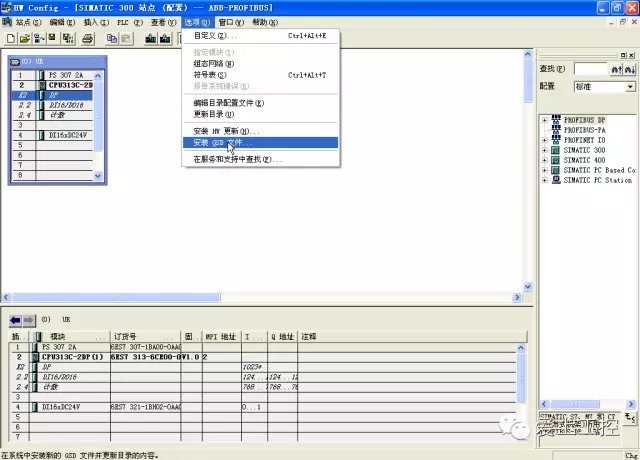This screenshot has height=460, width=640.
Task: Click the Save toolbar icon
Action: coord(52,39)
